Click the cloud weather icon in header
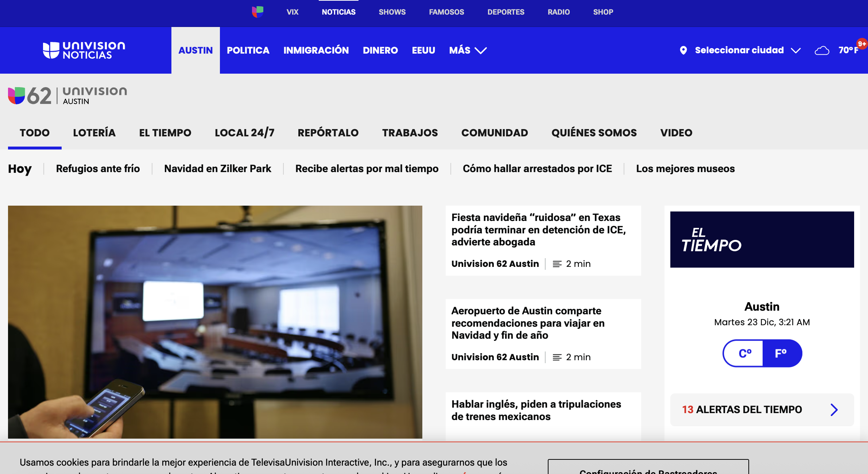This screenshot has height=474, width=868. click(x=822, y=50)
